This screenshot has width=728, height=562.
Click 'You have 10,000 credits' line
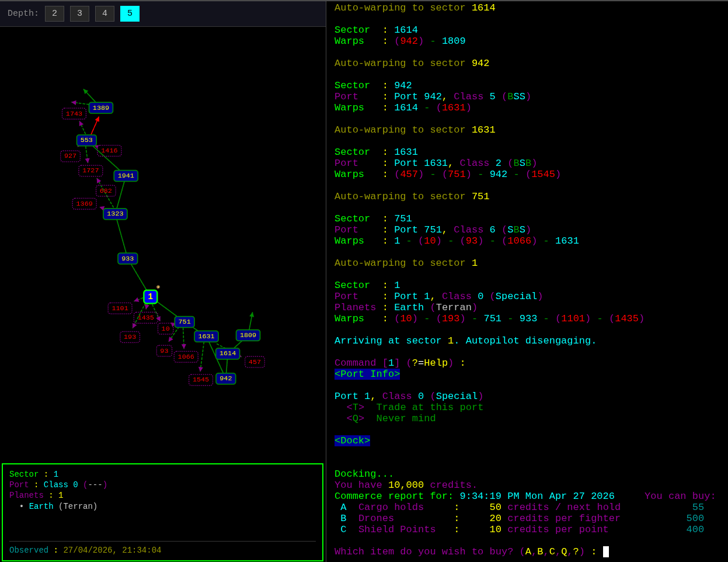click(x=406, y=485)
